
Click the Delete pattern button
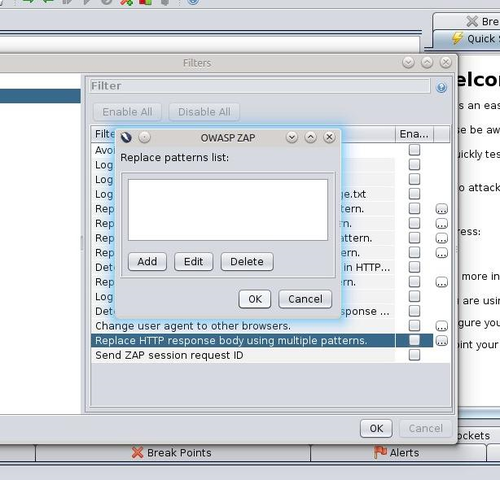point(247,262)
